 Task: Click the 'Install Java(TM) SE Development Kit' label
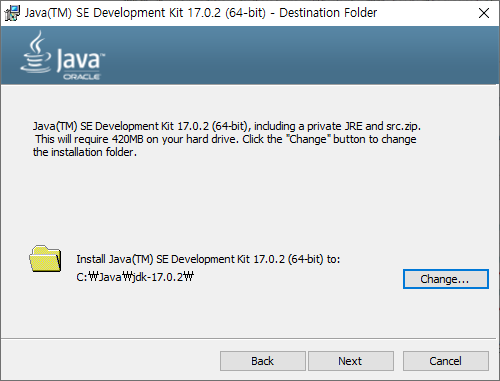pos(208,259)
